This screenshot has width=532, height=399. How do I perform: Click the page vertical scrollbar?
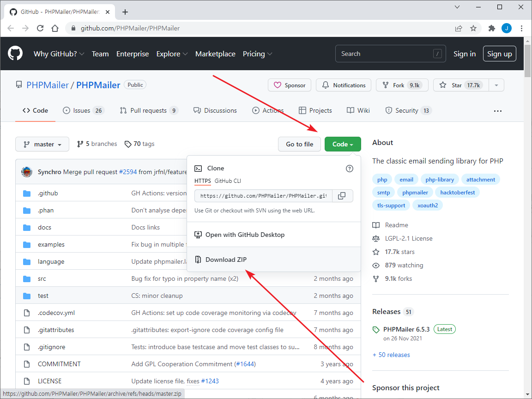coord(527,61)
